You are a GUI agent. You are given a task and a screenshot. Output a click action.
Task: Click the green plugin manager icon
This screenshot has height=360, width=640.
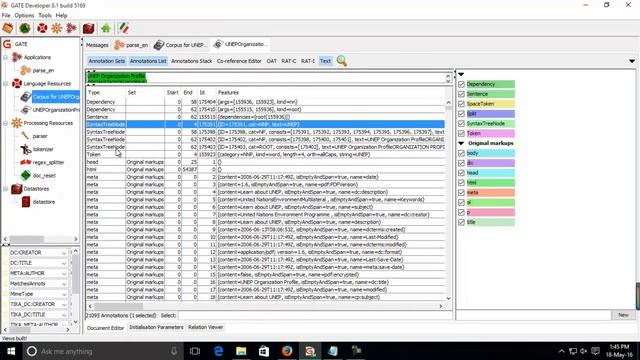pyautogui.click(x=106, y=28)
